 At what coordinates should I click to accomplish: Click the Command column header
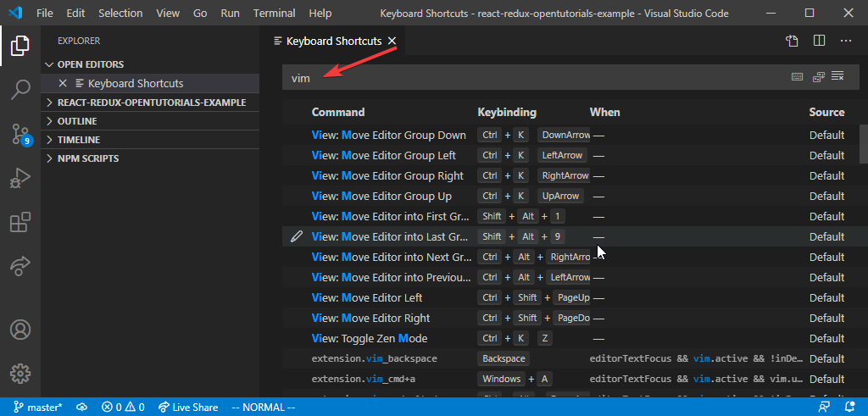(x=338, y=113)
